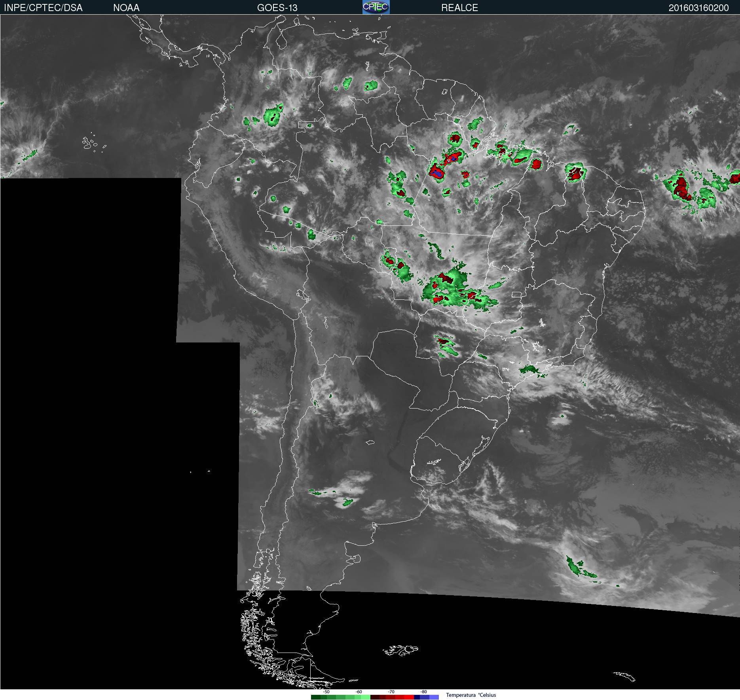The image size is (740, 700).
Task: Pick the light blue legend color
Action: click(434, 697)
